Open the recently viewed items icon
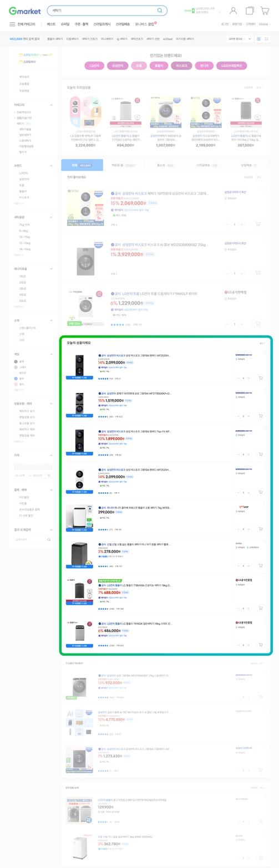The image size is (279, 868). 250,11
